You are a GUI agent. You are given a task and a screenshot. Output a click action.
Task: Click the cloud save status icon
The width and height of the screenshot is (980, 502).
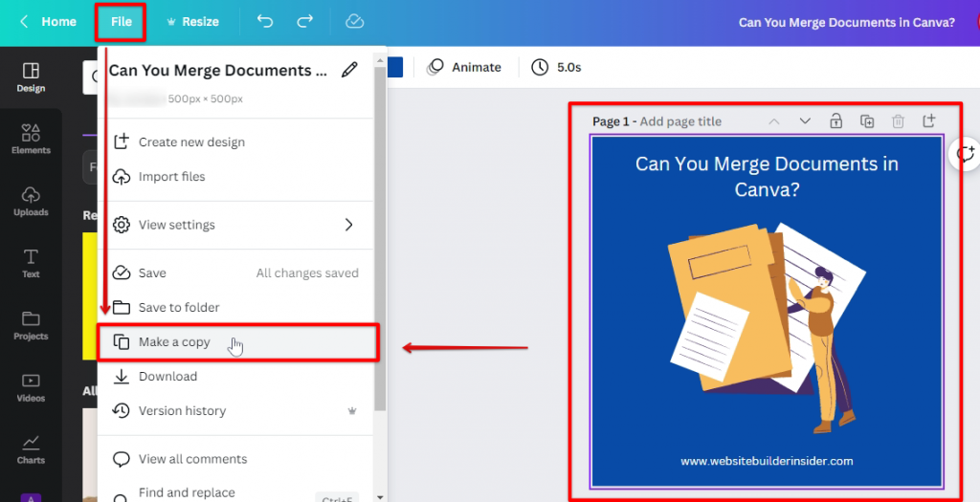point(354,21)
